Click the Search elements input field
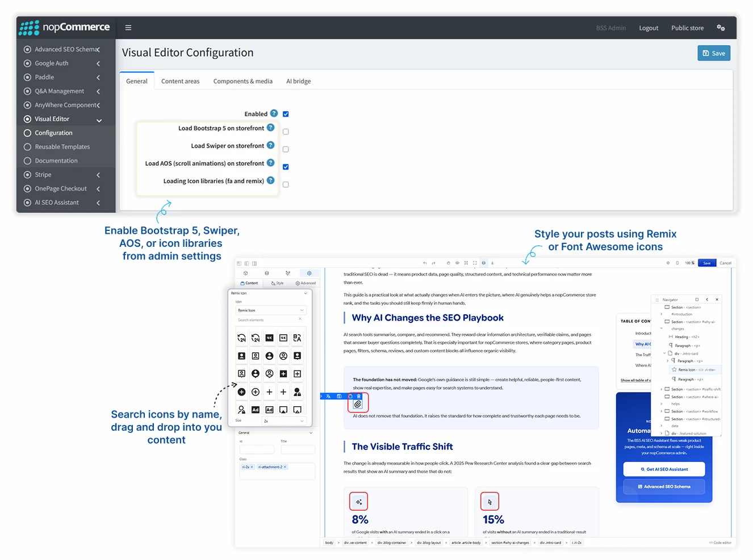The height and width of the screenshot is (560, 753). point(267,320)
